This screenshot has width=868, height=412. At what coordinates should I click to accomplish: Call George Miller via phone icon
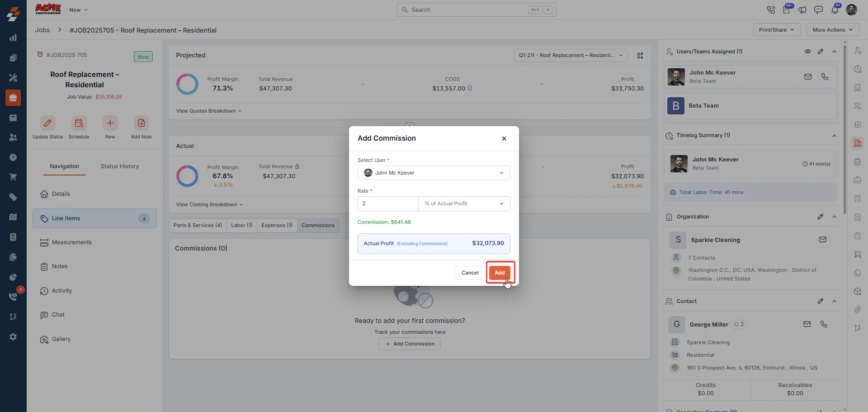tap(824, 324)
